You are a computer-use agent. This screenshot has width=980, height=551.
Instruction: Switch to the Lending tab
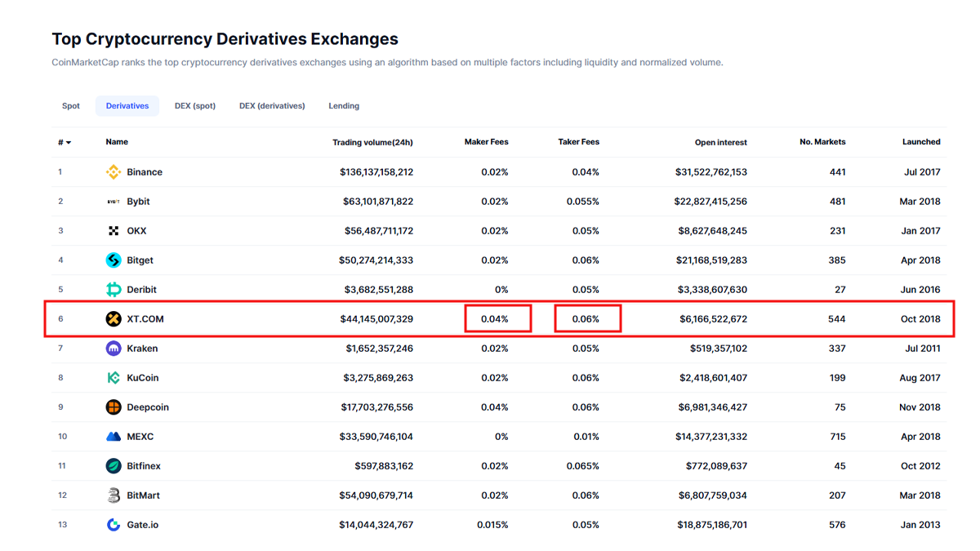point(344,106)
